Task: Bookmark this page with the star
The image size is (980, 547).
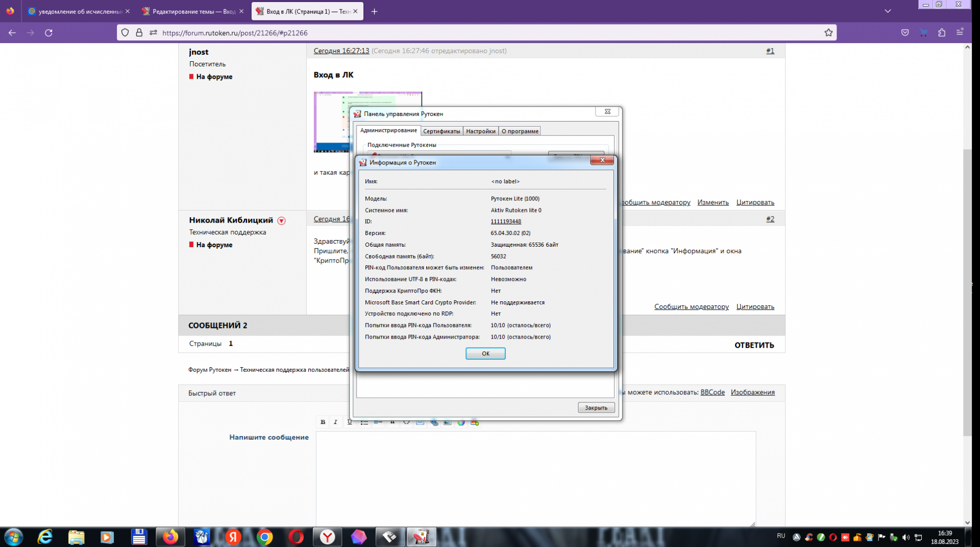Action: click(828, 33)
